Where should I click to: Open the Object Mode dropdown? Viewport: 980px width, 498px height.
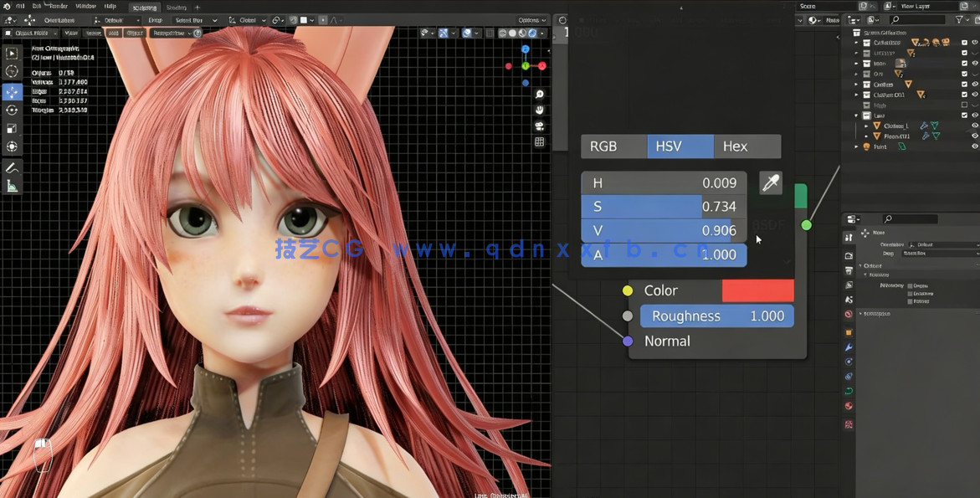pos(31,33)
